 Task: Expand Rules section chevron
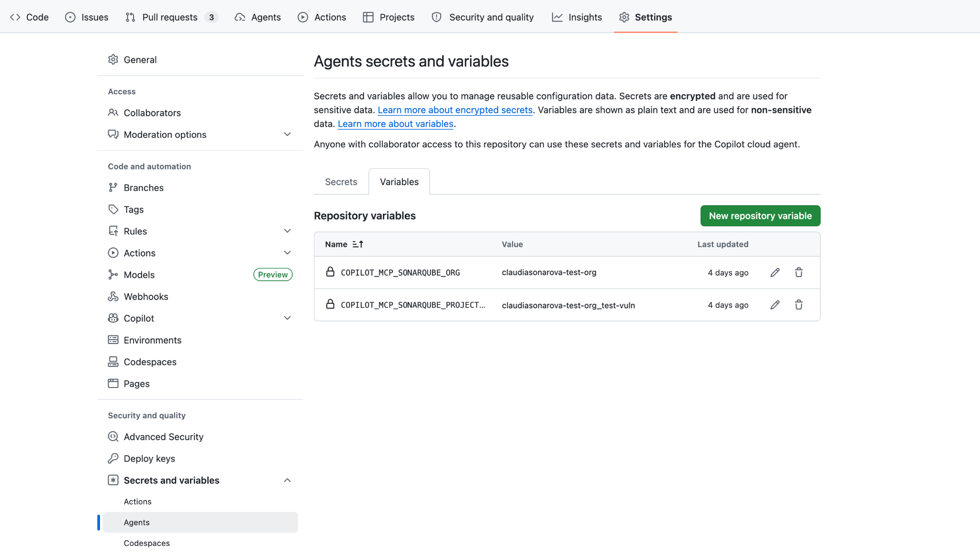click(x=288, y=231)
